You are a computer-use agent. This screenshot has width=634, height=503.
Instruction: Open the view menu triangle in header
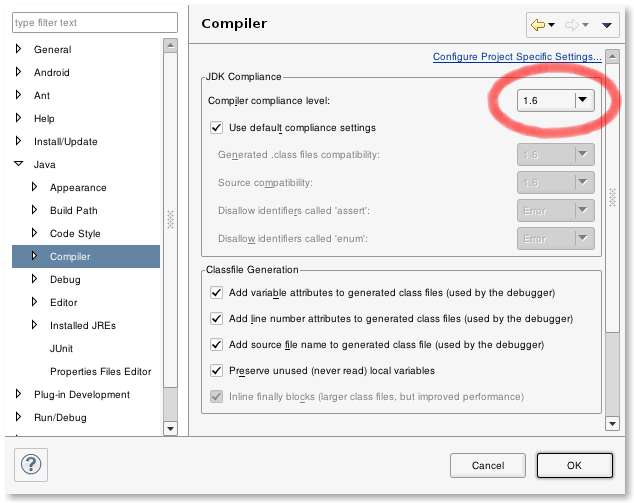pos(606,25)
